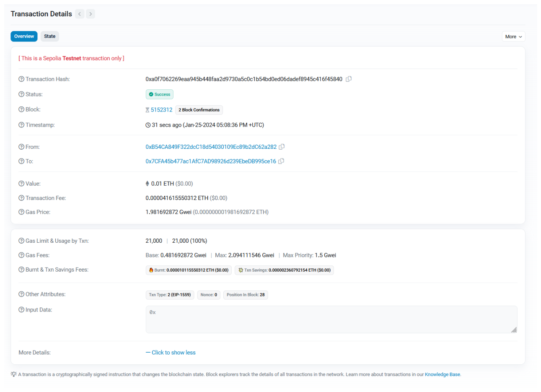Open the recipient address 0x7CFA45b4 link
This screenshot has height=392, width=541.
click(211, 161)
